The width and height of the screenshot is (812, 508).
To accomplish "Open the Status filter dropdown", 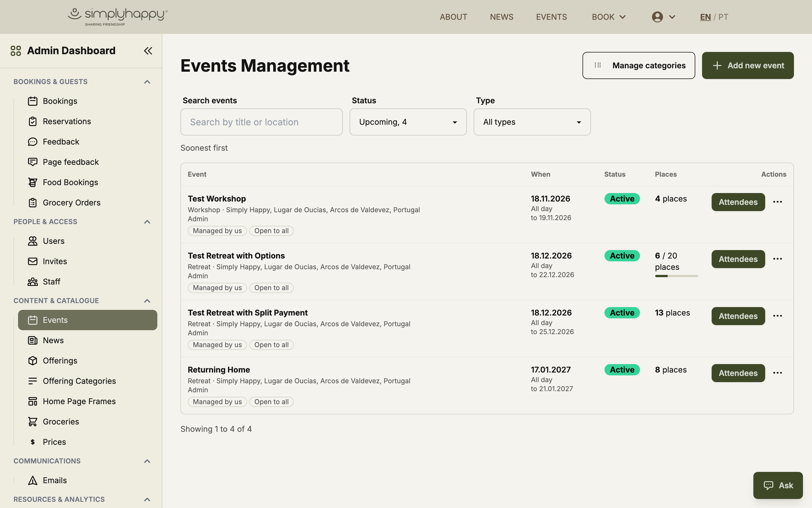I will [408, 122].
